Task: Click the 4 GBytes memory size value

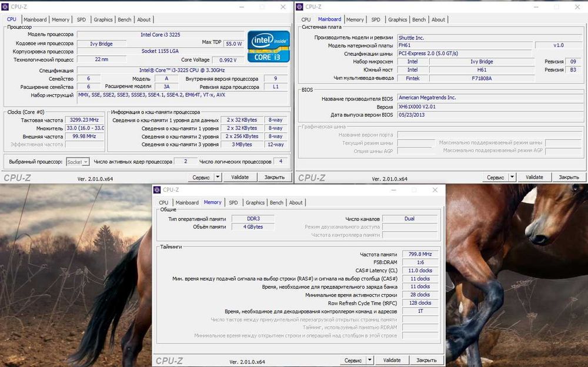Action: 253,227
